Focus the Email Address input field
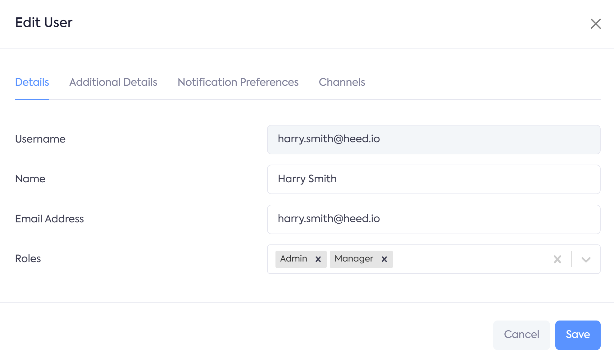 coord(434,219)
